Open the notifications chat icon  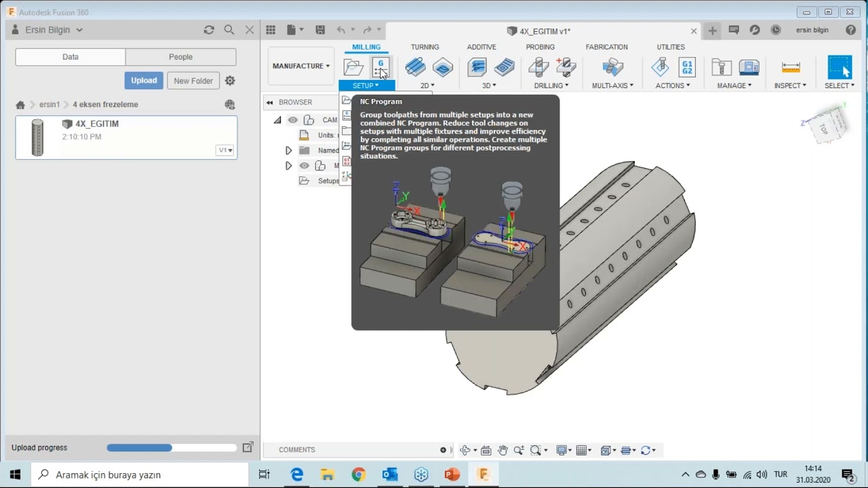[x=734, y=30]
